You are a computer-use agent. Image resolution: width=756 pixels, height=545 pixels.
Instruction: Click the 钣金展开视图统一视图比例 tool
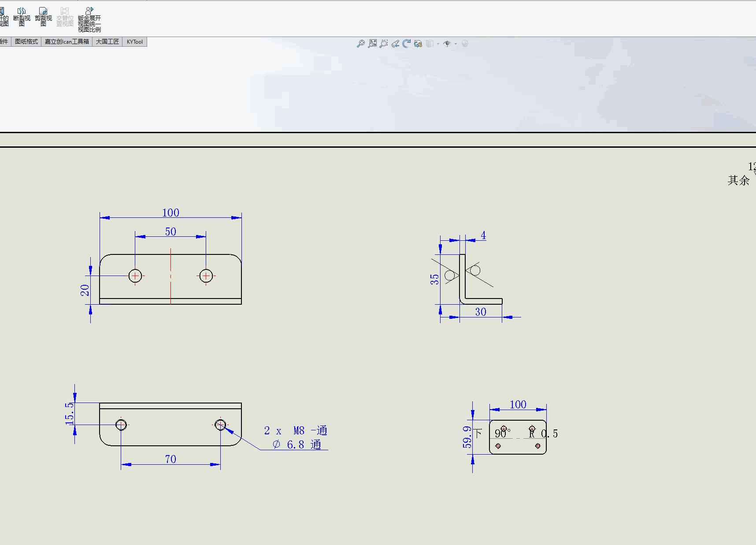[x=89, y=19]
